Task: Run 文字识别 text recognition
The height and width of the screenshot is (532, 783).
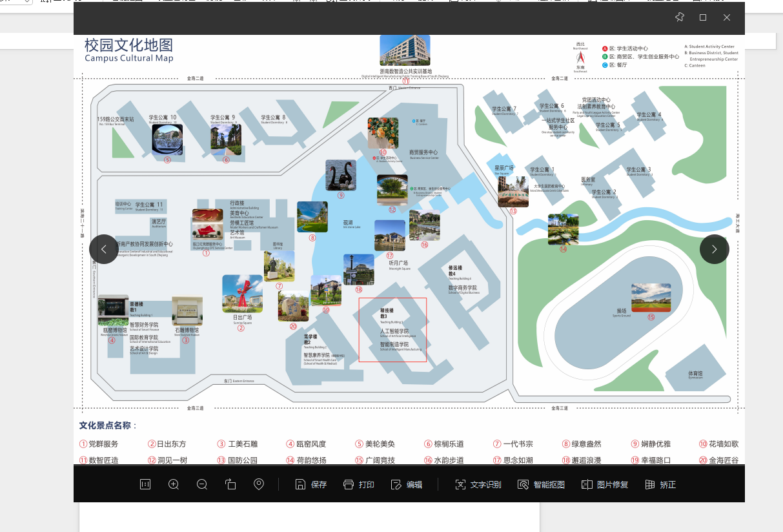Action: [478, 484]
